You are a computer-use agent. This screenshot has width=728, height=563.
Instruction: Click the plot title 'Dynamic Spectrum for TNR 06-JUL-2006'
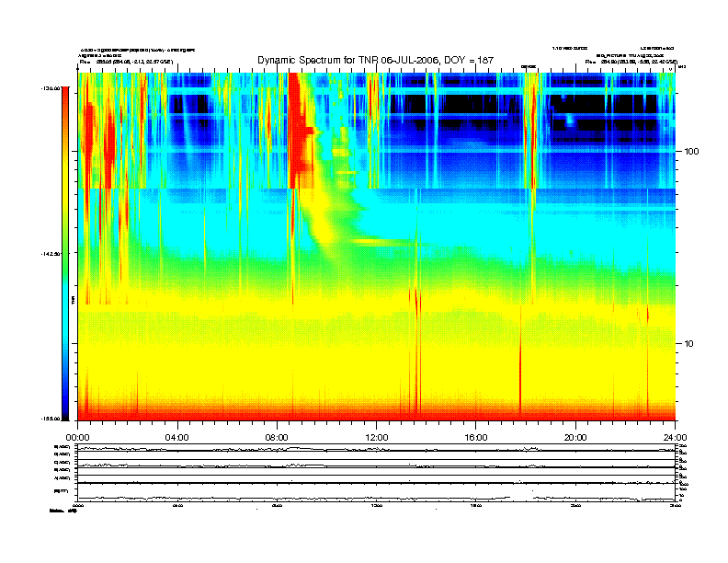click(348, 60)
